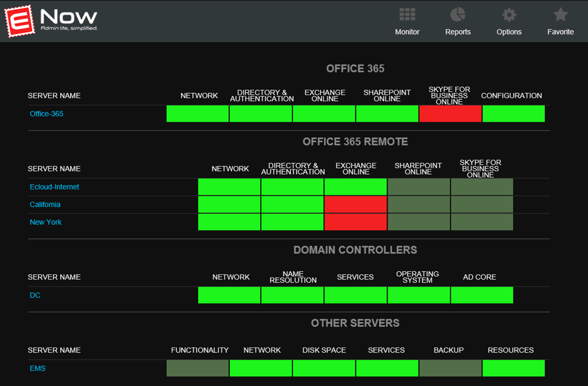This screenshot has width=588, height=386.
Task: Click the DOMAIN CONTROLLERS section heading
Action: pos(355,250)
